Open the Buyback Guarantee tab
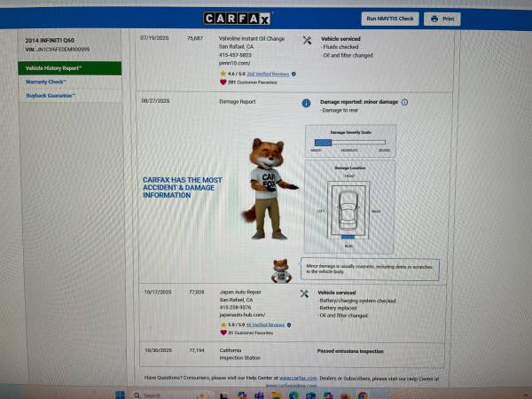Viewport: 532px width, 399px height. pyautogui.click(x=50, y=95)
